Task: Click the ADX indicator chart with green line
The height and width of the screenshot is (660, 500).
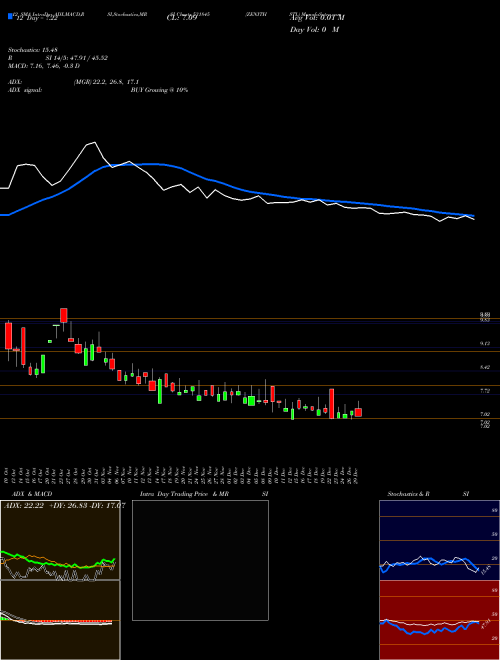Action: (60, 540)
